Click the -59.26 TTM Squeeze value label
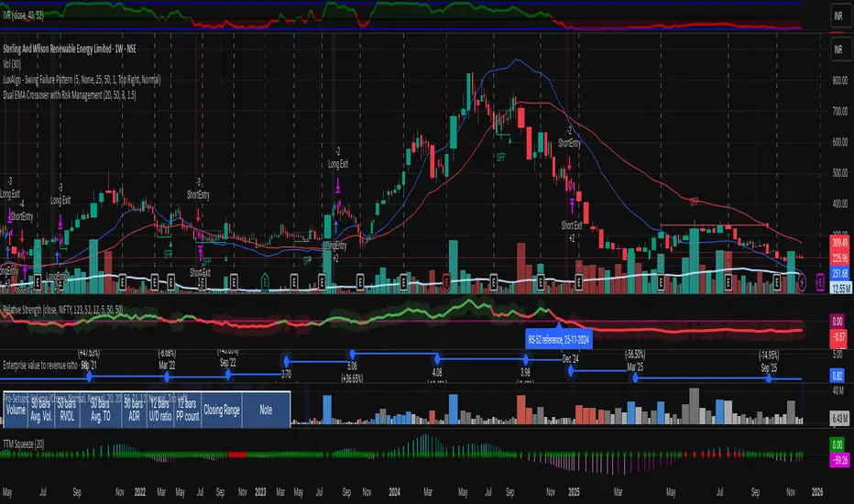Image resolution: width=854 pixels, height=504 pixels. click(839, 460)
